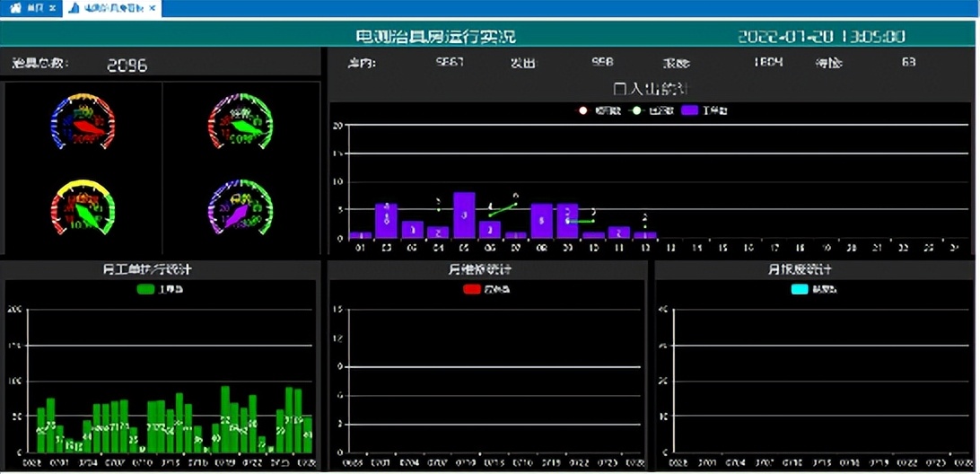Click the house icon on the home tab

click(x=15, y=8)
